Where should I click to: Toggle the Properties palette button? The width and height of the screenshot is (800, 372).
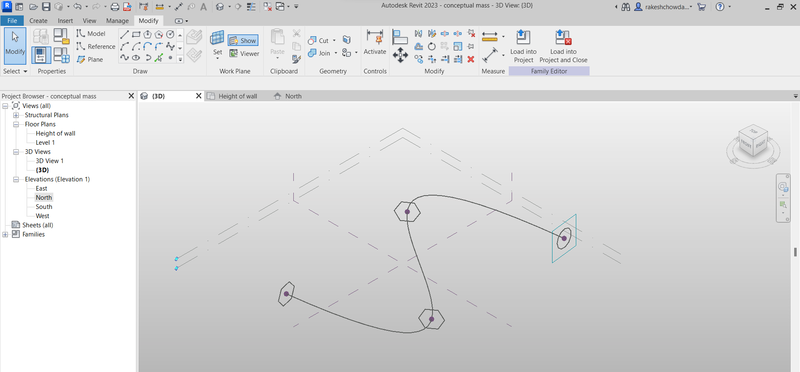(x=41, y=55)
